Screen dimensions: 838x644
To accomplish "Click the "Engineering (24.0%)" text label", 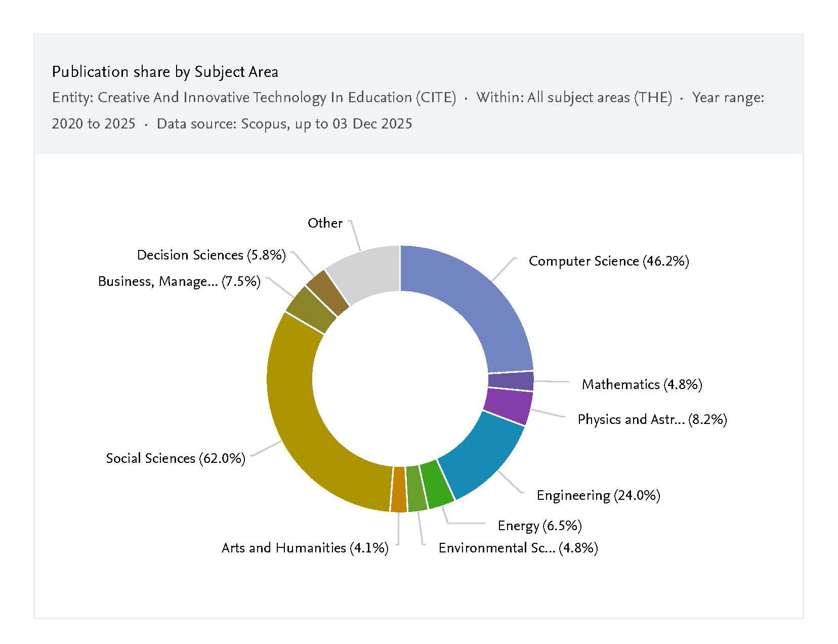I will (598, 495).
